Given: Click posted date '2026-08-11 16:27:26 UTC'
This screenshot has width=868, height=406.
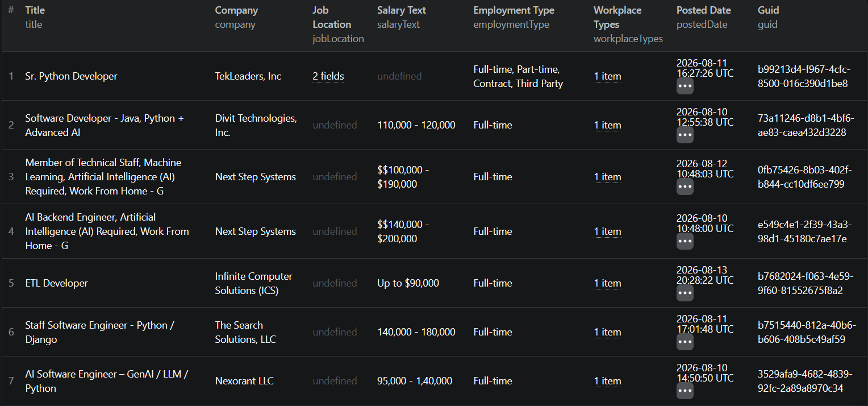Looking at the screenshot, I should [705, 68].
